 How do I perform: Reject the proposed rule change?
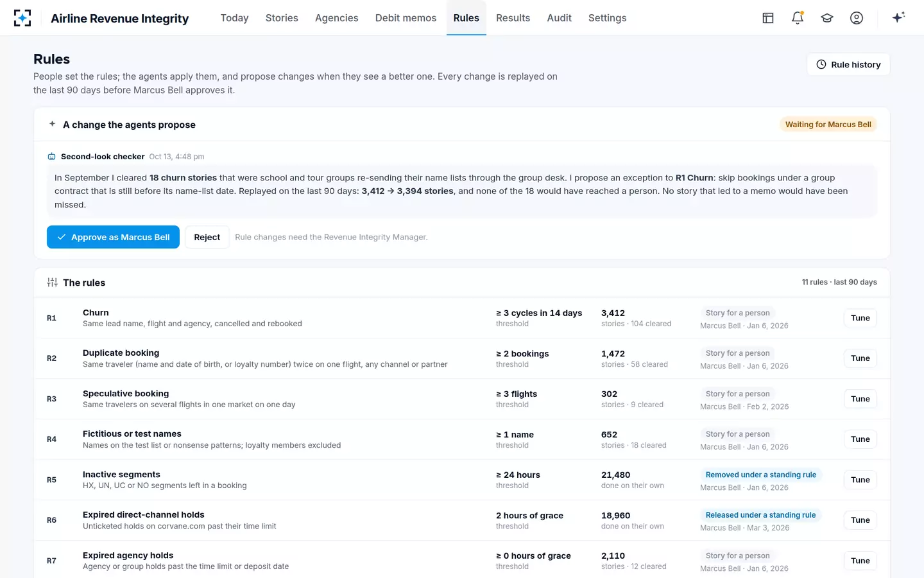click(x=207, y=237)
